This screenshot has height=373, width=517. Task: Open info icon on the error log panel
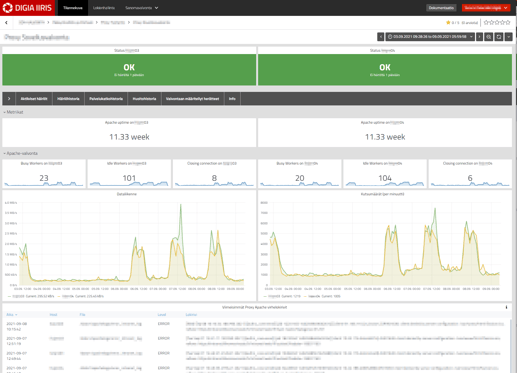[506, 307]
